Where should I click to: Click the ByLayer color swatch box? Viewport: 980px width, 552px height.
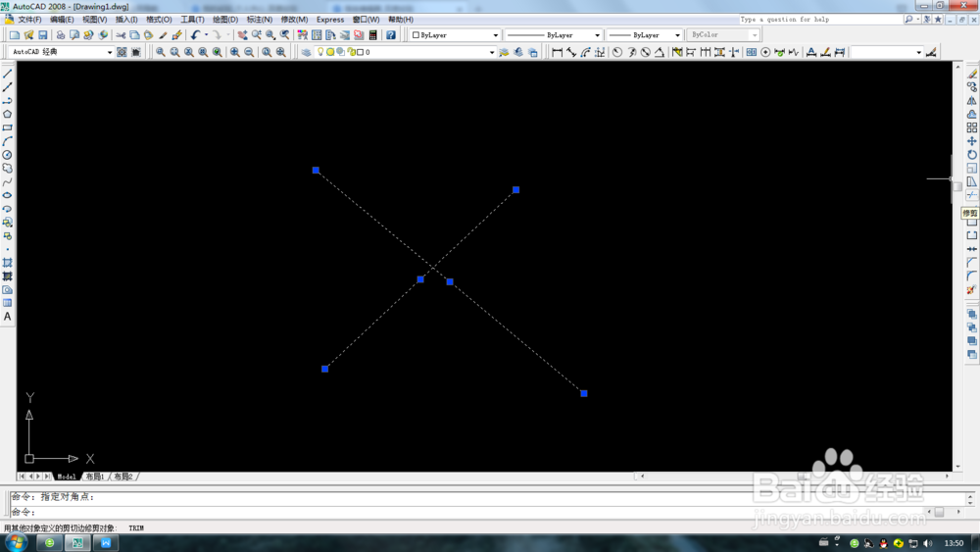click(416, 35)
